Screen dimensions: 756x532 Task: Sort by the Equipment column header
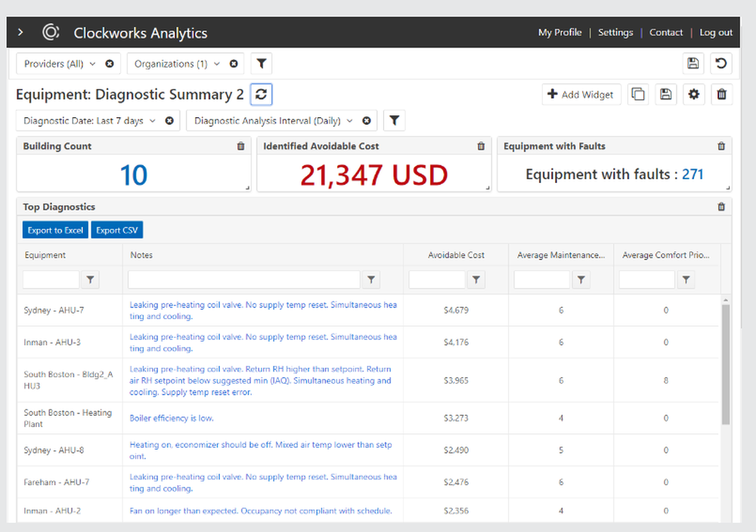pos(45,255)
